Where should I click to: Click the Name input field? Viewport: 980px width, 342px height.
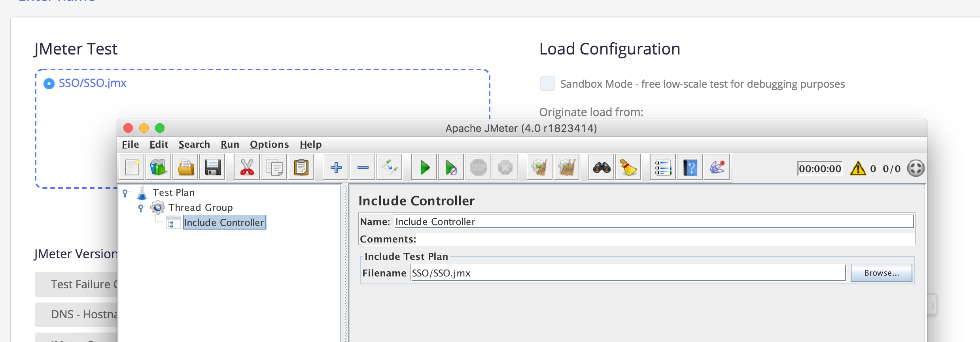(x=654, y=222)
